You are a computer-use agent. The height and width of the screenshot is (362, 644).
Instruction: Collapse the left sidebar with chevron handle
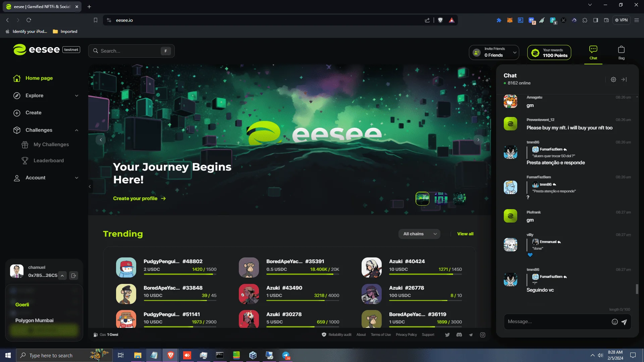pyautogui.click(x=90, y=186)
